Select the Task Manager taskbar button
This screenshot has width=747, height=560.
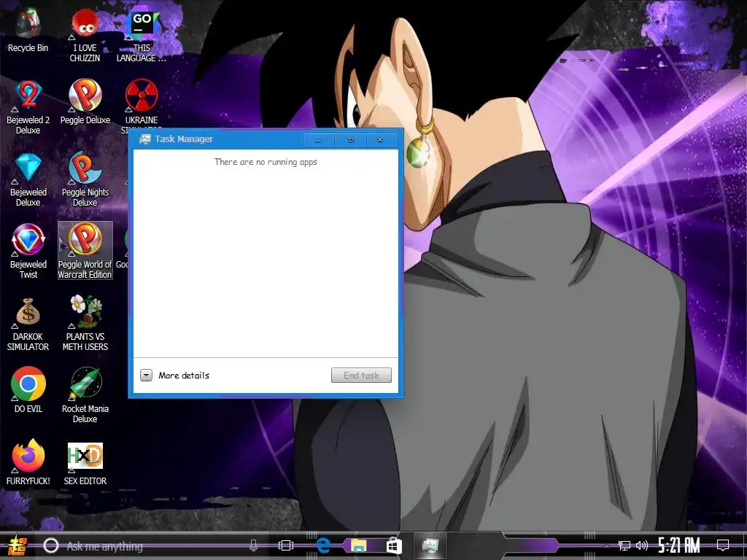coord(430,545)
